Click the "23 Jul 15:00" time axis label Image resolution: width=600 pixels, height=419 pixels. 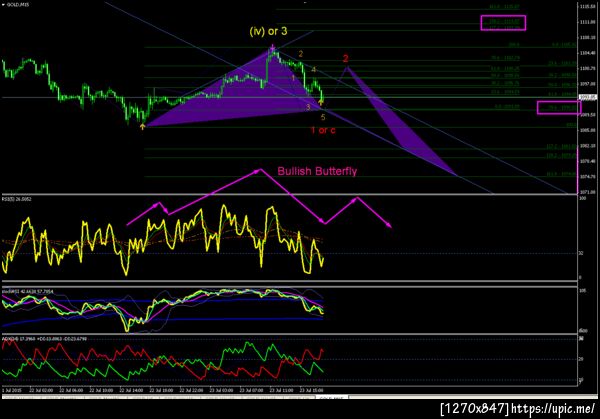click(311, 390)
